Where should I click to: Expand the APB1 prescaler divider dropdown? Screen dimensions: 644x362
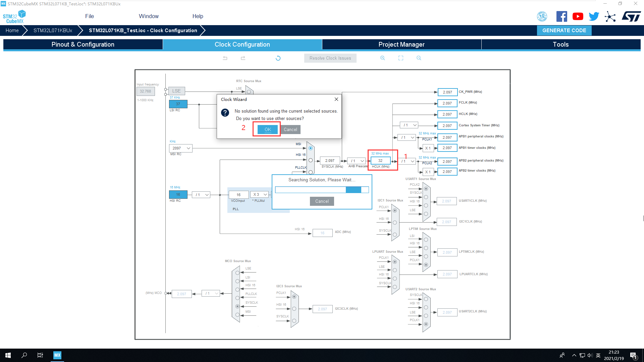[x=407, y=137]
